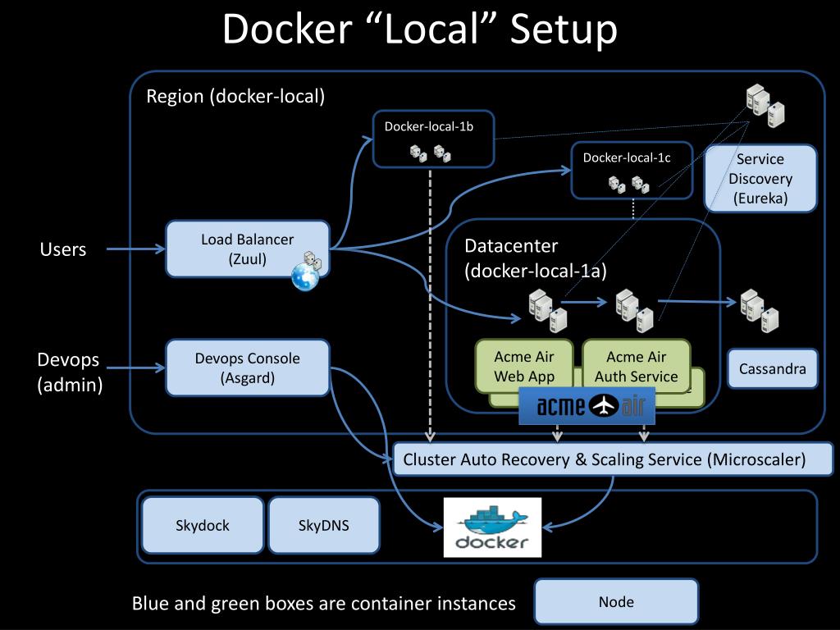Click the Docker whale logo

pos(492,527)
